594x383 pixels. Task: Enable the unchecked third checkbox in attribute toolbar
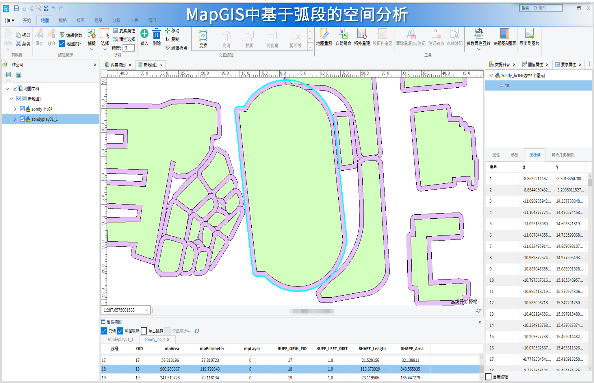pos(144,331)
